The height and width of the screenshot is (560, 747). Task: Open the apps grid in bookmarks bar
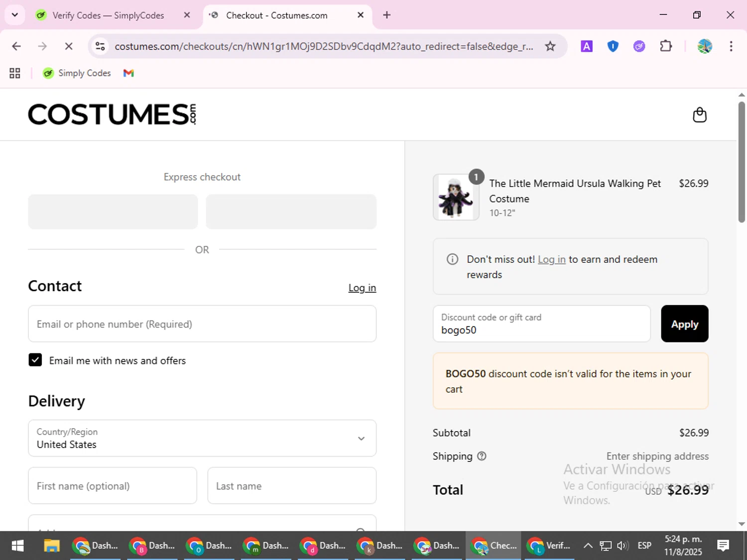pos(15,73)
